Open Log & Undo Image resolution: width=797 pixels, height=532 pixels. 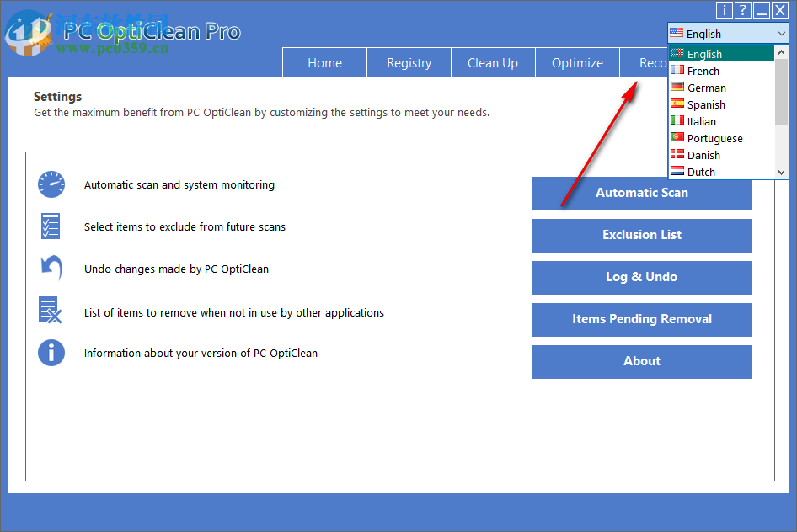(641, 277)
